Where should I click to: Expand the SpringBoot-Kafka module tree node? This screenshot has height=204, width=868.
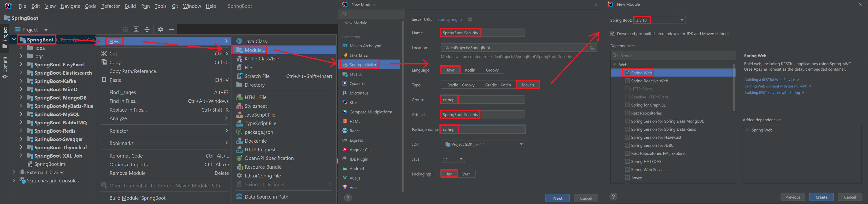21,81
